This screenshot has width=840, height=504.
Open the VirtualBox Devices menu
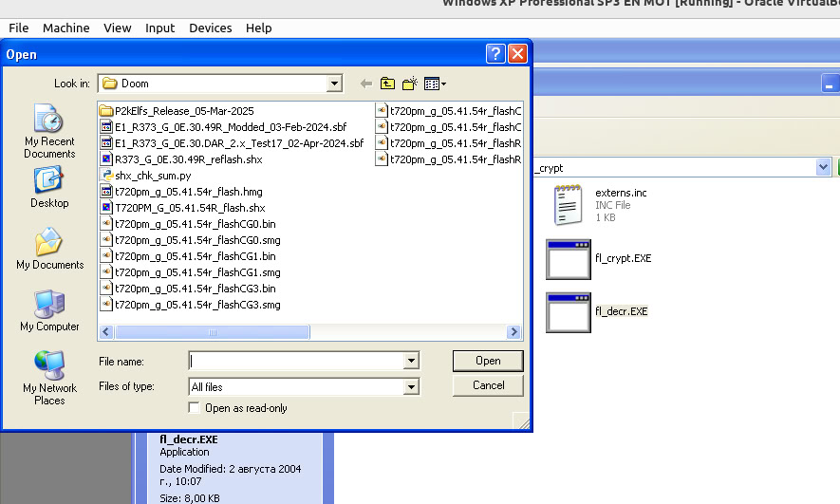[x=210, y=28]
